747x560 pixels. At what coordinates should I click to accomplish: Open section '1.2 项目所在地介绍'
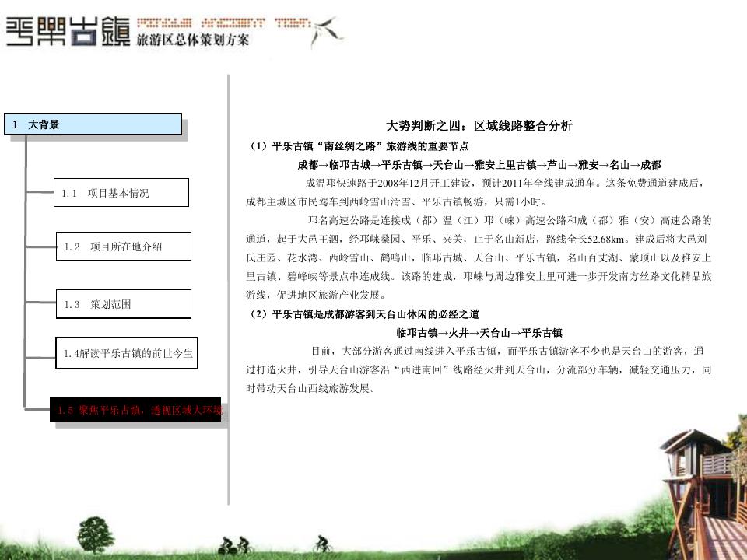124,247
